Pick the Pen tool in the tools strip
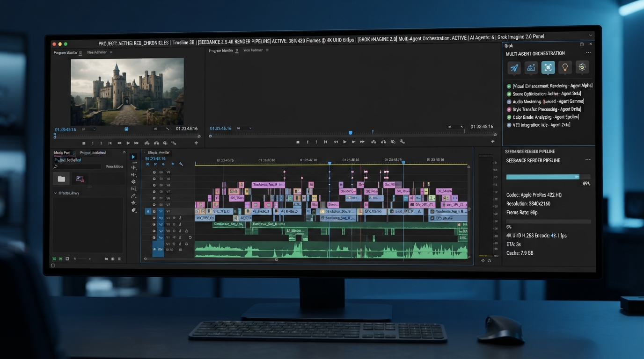Viewport: 644px width, 359px height. (133, 196)
